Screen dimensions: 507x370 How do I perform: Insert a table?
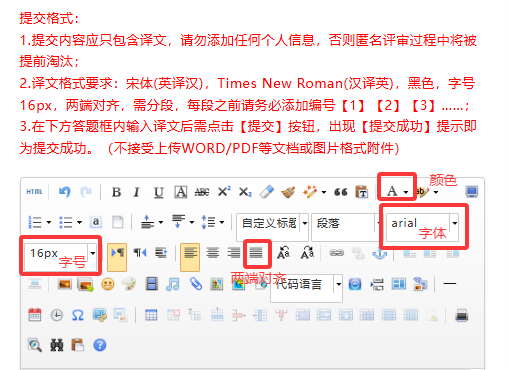click(x=151, y=315)
